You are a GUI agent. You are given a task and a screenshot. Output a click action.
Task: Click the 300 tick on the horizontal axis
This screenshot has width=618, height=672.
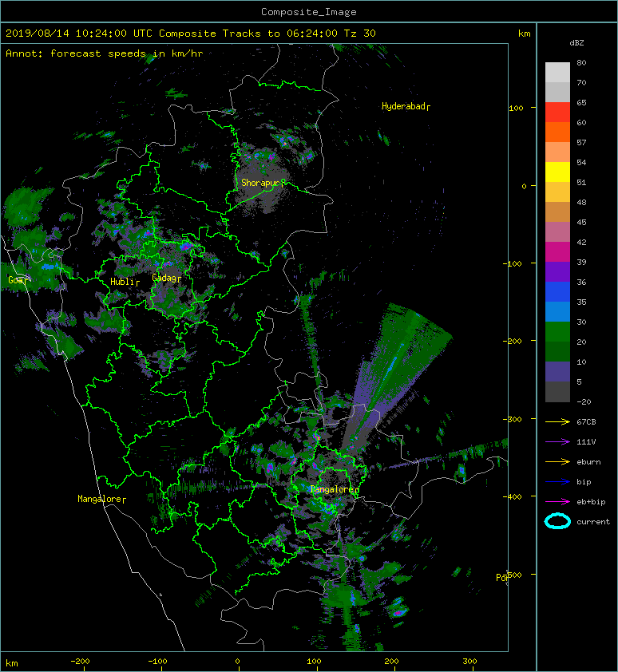click(x=469, y=662)
